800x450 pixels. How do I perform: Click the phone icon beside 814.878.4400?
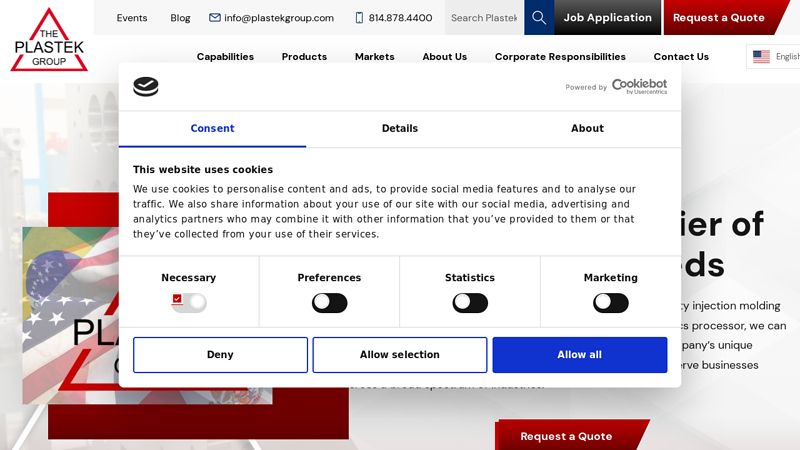[x=359, y=18]
